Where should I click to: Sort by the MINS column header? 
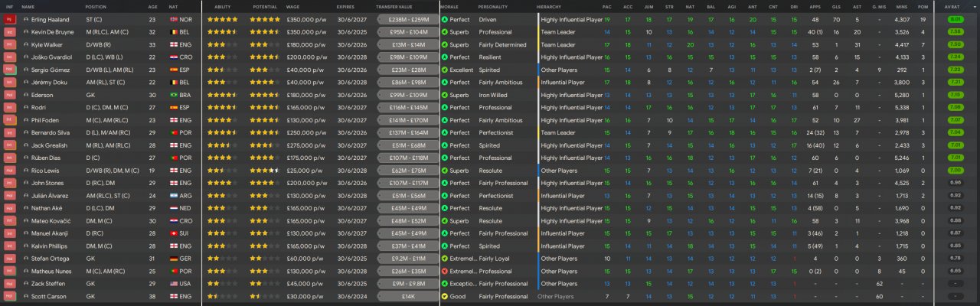[902, 6]
